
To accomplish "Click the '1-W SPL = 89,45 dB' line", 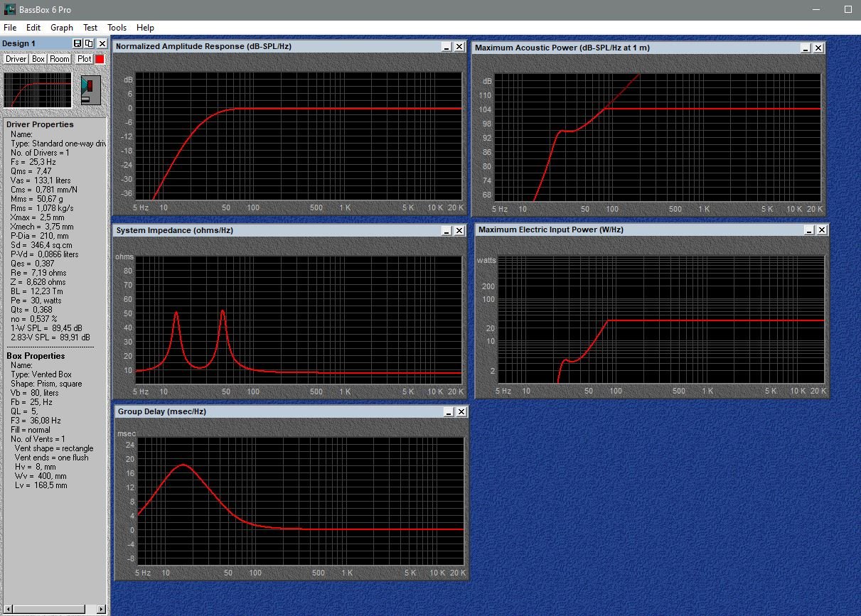I will pos(46,328).
